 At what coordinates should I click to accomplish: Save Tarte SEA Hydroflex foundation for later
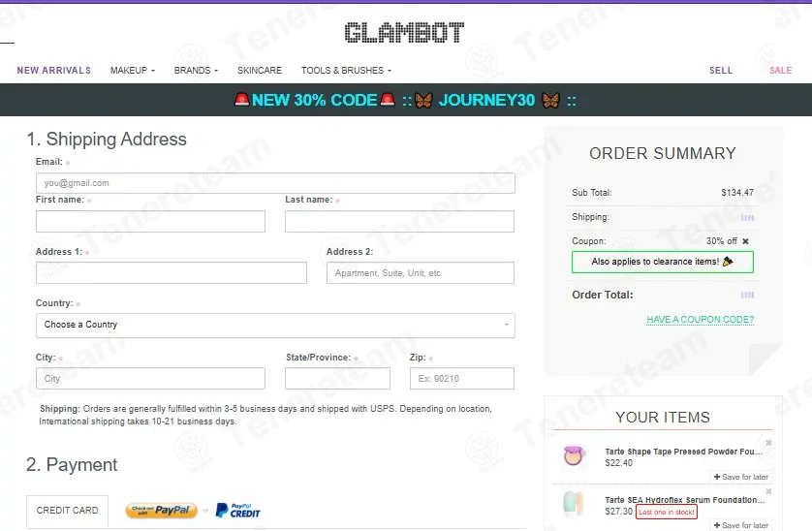pos(740,525)
